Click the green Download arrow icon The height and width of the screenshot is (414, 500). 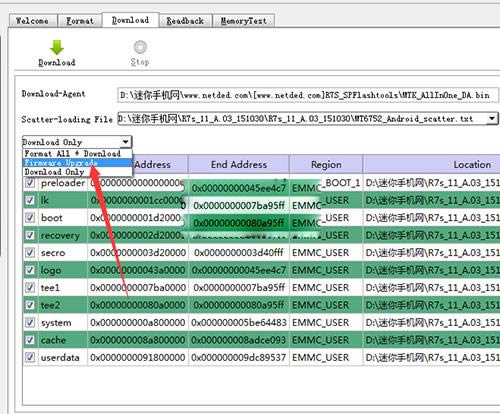tap(57, 47)
